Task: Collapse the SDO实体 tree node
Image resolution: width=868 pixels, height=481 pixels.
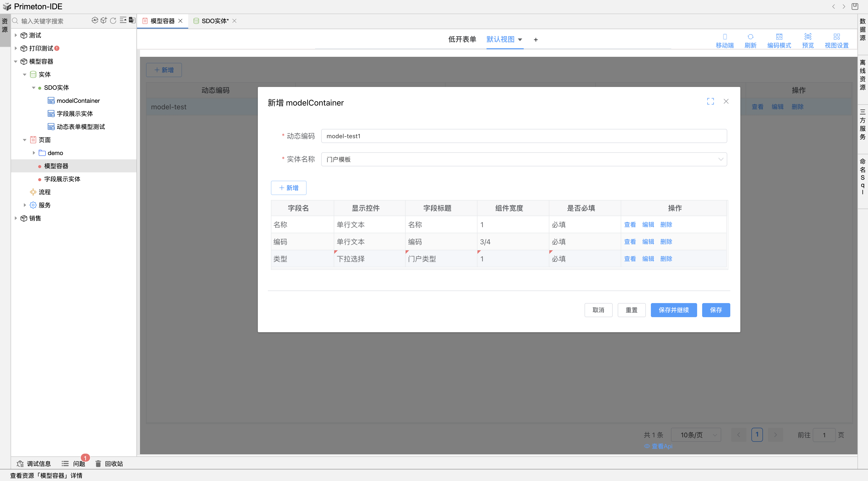Action: pyautogui.click(x=33, y=88)
